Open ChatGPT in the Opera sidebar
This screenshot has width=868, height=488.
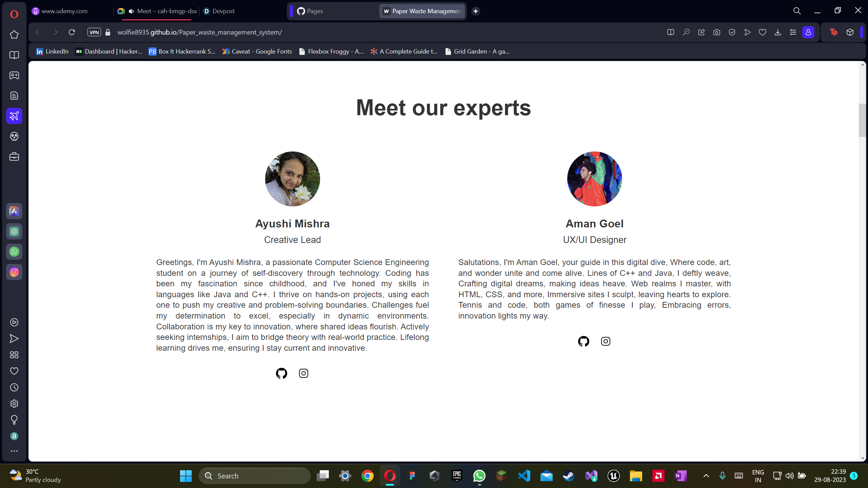pyautogui.click(x=14, y=231)
